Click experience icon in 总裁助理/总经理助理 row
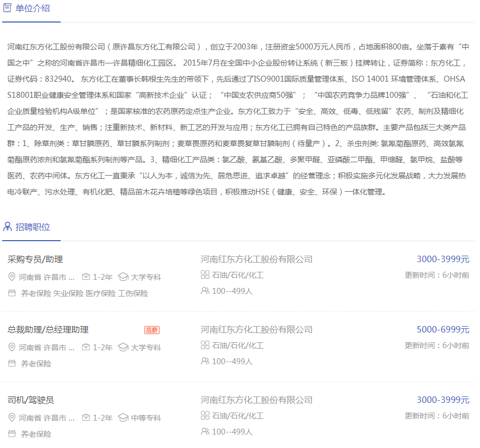Image resolution: width=480 pixels, height=448 pixels. point(86,347)
